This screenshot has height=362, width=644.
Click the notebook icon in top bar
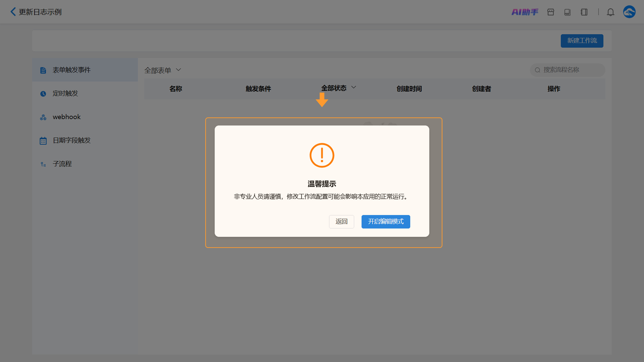(584, 12)
